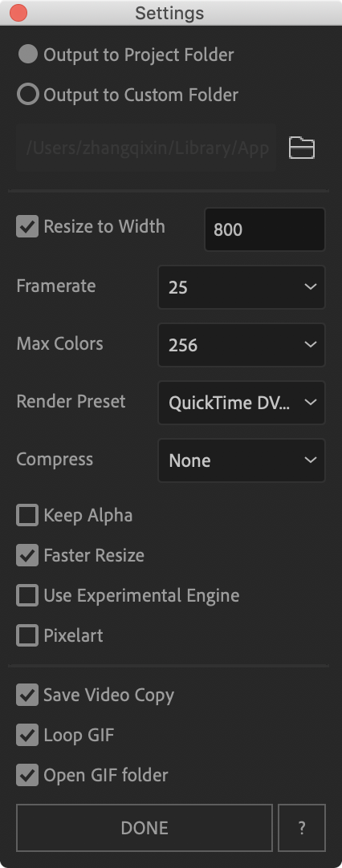
Task: Check the Pixelart option
Action: 27,635
